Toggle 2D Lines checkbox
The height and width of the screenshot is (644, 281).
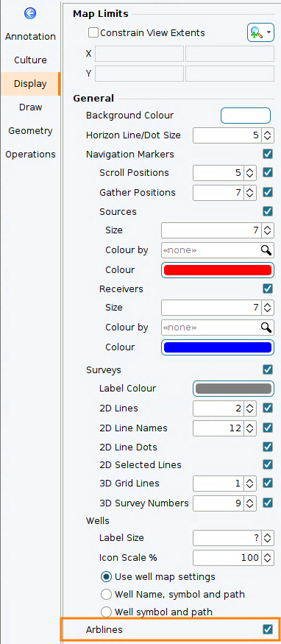click(268, 408)
